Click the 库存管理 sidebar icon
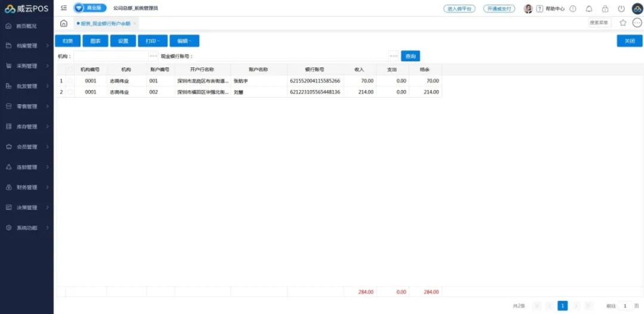This screenshot has height=314, width=644. (8, 127)
